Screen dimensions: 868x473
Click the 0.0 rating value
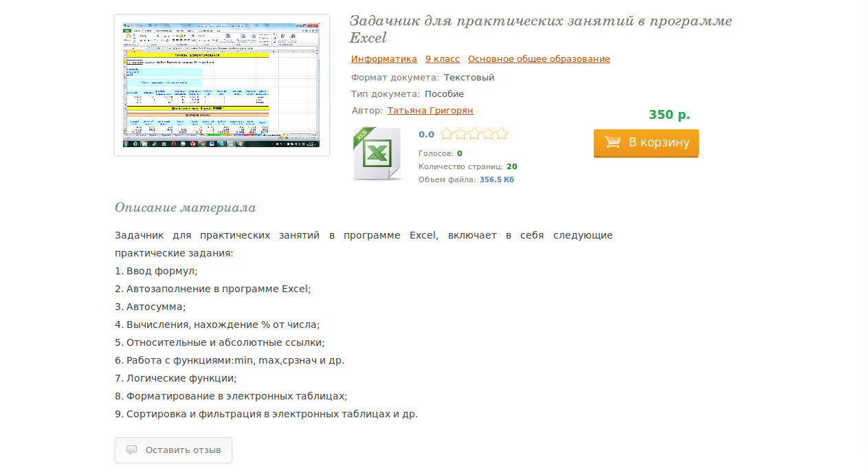[x=426, y=135]
